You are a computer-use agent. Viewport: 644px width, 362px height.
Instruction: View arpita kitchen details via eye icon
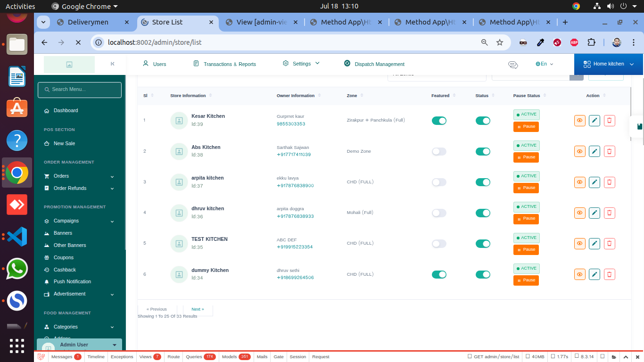tap(579, 182)
